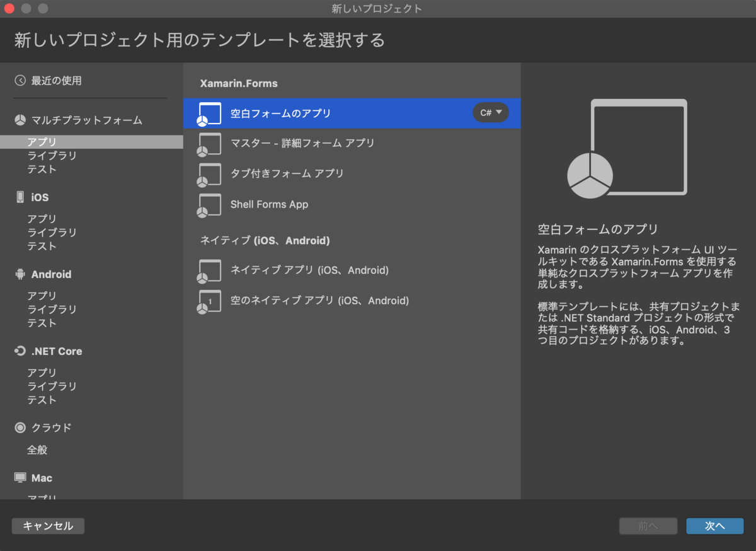The image size is (756, 551).
Task: Select the ネイティブ アプリ (iOS、Android) template icon
Action: point(209,271)
